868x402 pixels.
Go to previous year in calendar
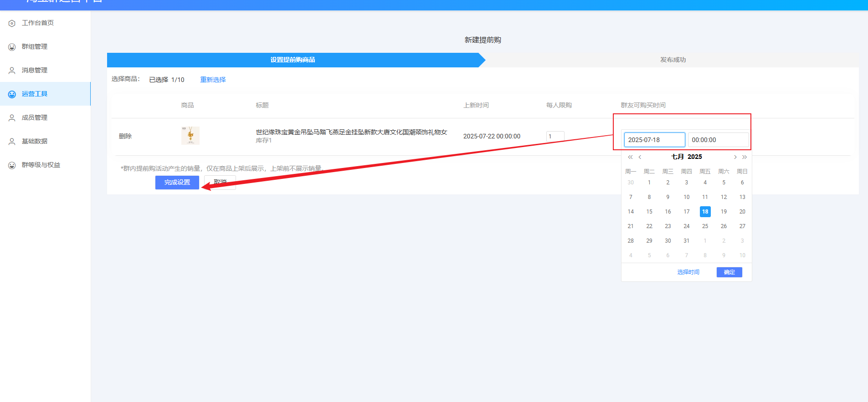[630, 157]
